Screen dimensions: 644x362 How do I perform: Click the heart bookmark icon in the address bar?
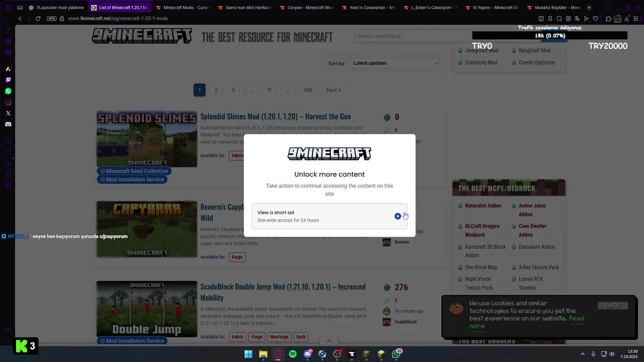point(596,19)
